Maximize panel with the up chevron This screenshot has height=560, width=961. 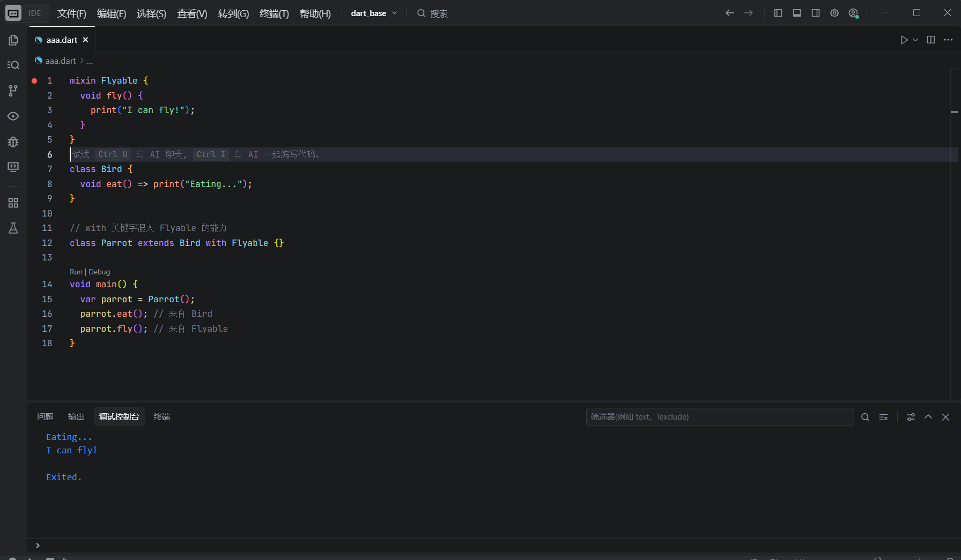pos(928,417)
